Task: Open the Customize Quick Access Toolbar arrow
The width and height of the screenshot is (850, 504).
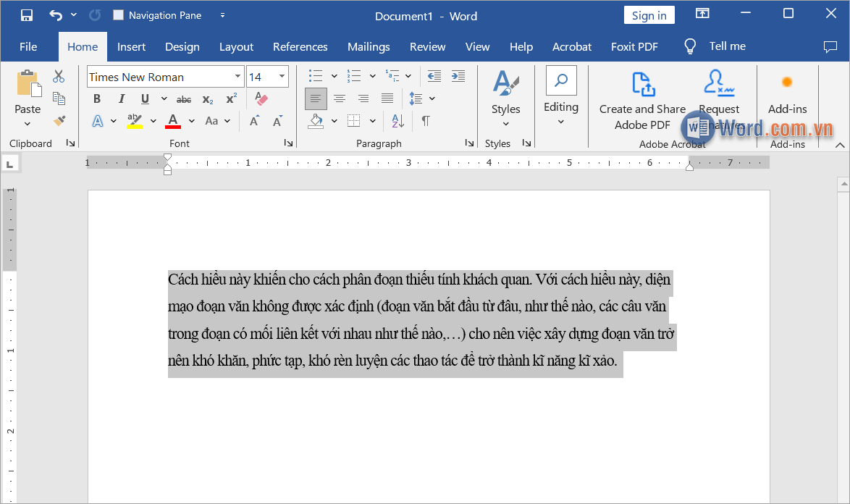Action: [x=222, y=15]
